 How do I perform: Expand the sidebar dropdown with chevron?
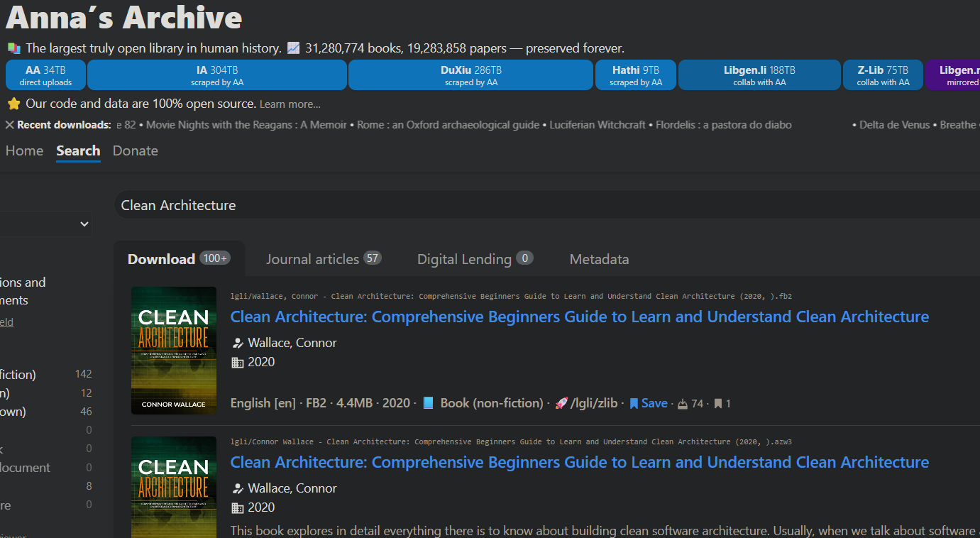pos(46,224)
